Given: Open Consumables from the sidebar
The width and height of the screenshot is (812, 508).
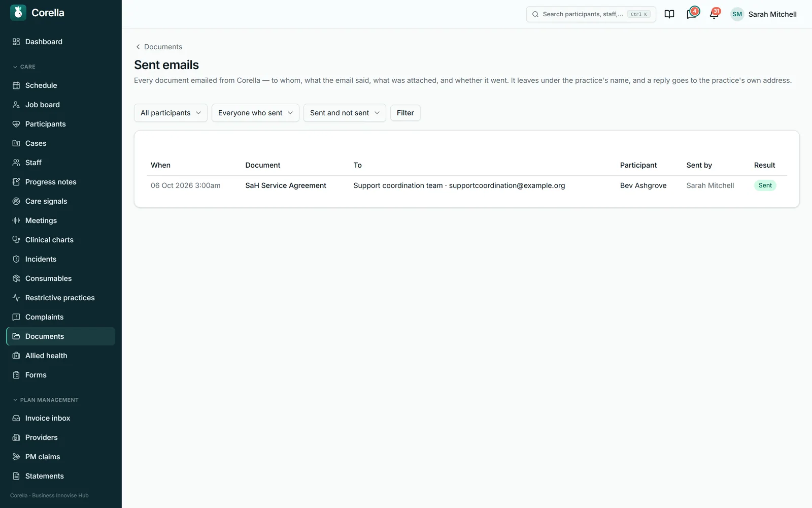Looking at the screenshot, I should (x=60, y=278).
